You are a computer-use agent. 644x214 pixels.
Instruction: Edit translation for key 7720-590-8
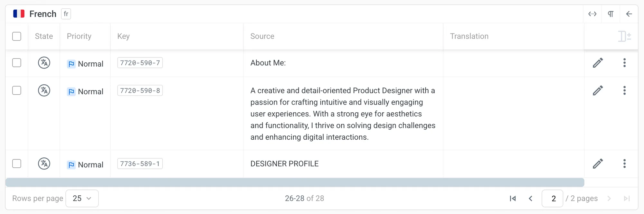[598, 90]
